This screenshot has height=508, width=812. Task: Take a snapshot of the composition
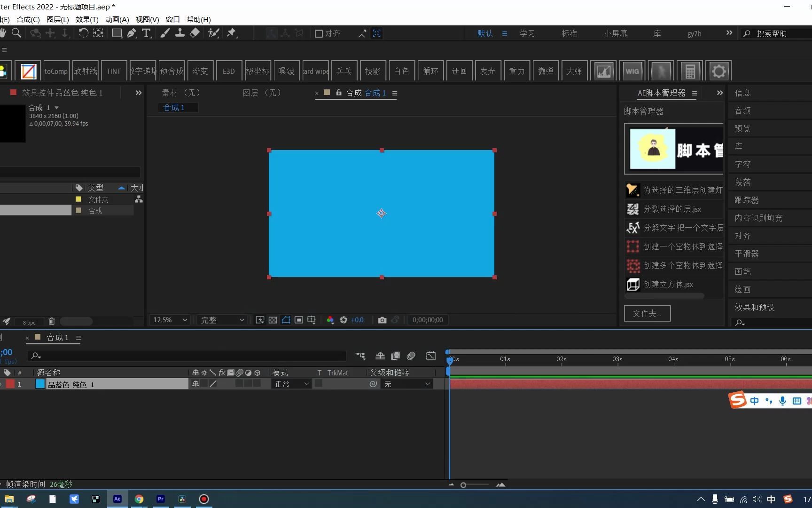pyautogui.click(x=382, y=320)
